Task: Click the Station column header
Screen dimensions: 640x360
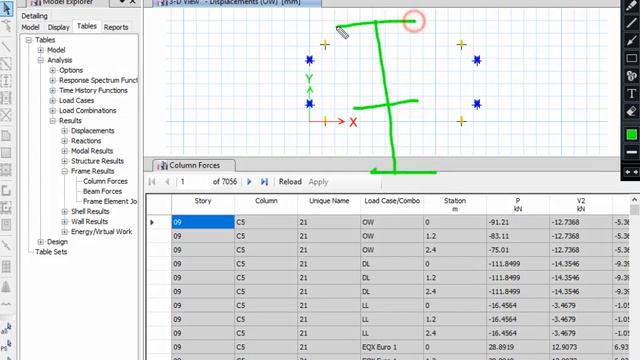Action: tap(455, 204)
